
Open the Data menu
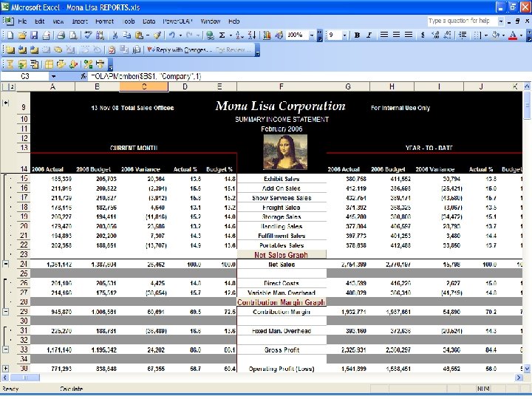pos(149,21)
